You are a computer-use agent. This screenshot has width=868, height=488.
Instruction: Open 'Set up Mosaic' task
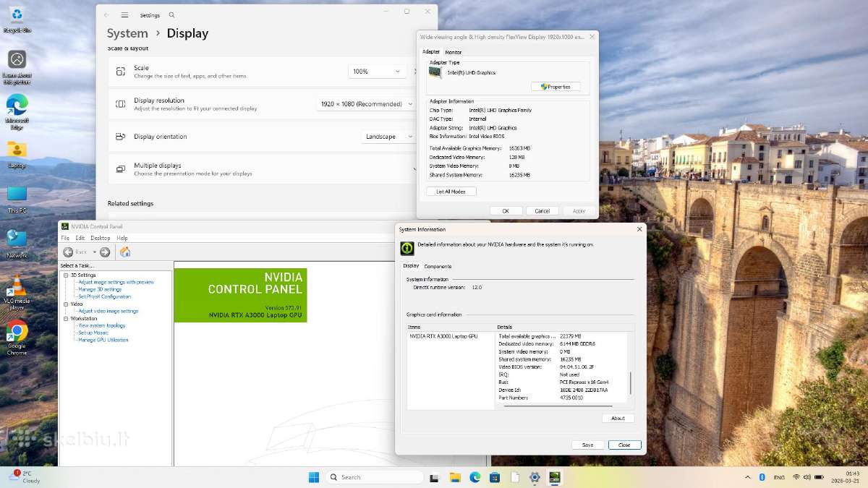pyautogui.click(x=93, y=333)
